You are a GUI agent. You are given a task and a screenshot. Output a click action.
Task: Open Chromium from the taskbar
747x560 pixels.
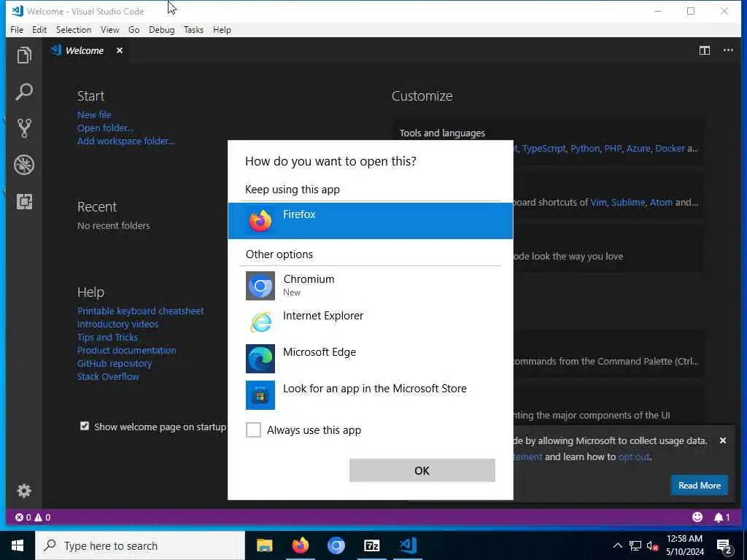pyautogui.click(x=336, y=545)
